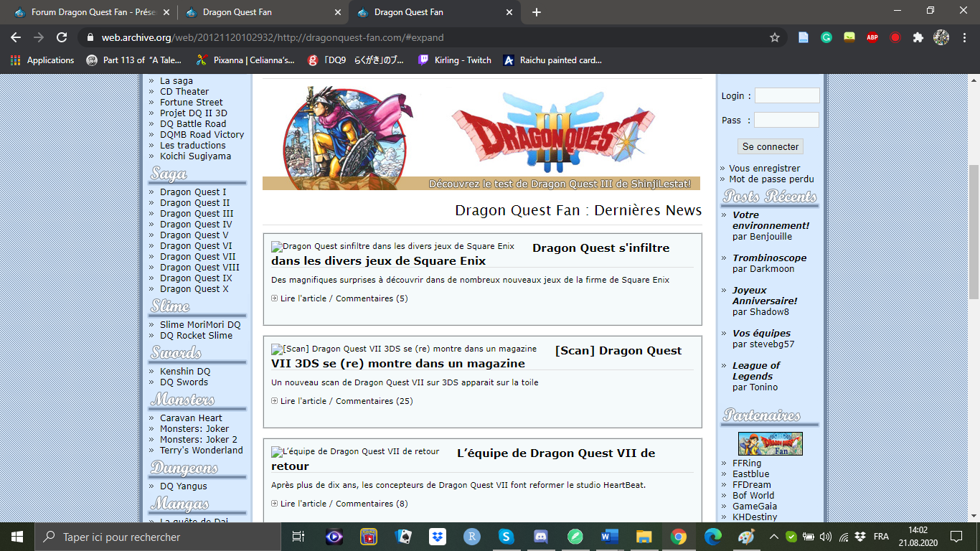Open 'Terry's Wonderland' in the Monsters section
The image size is (980, 551).
[x=202, y=451]
